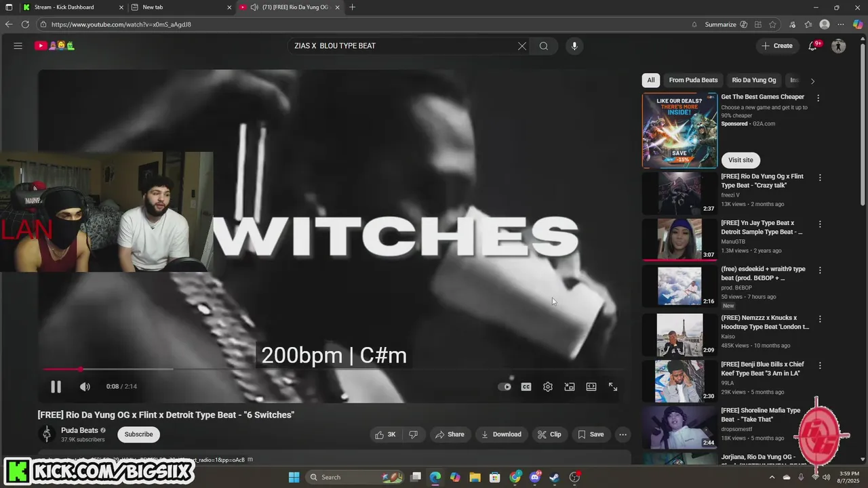This screenshot has height=488, width=868.
Task: Select the All filter chip
Action: click(x=650, y=80)
